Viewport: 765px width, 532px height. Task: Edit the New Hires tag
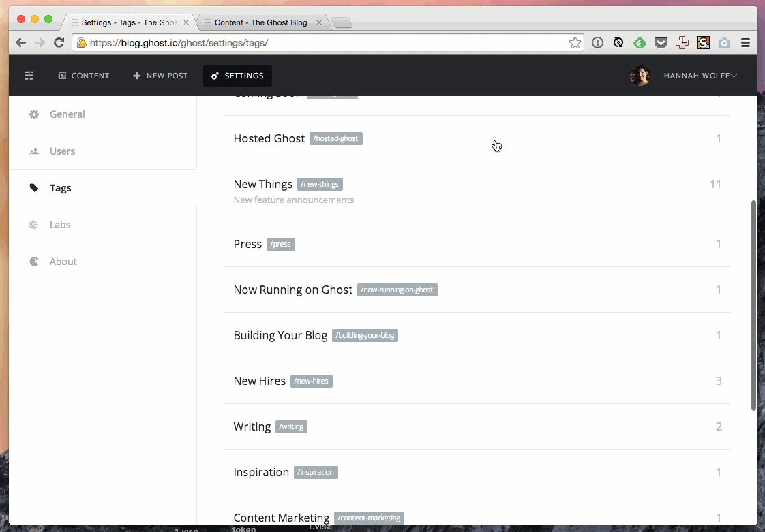(477, 381)
